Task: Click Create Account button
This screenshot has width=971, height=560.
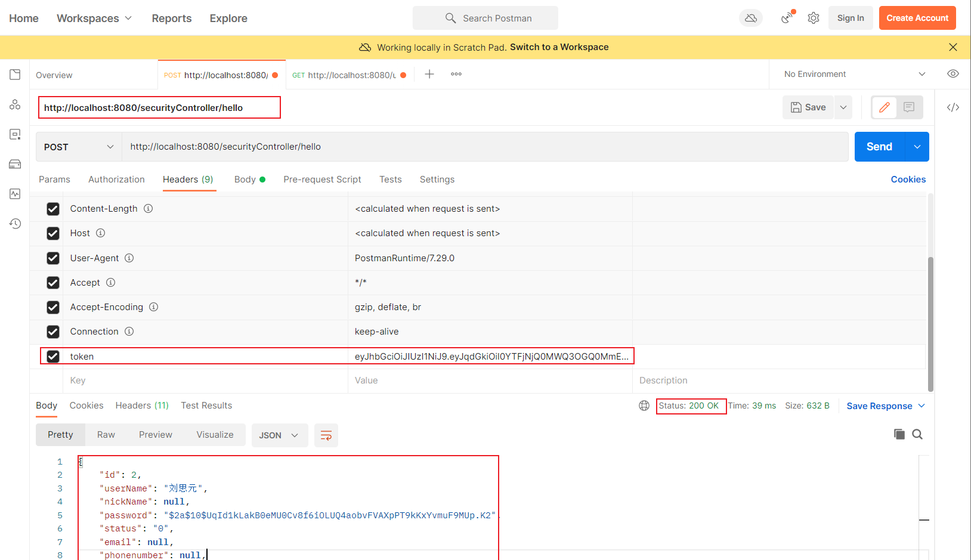Action: click(x=917, y=18)
